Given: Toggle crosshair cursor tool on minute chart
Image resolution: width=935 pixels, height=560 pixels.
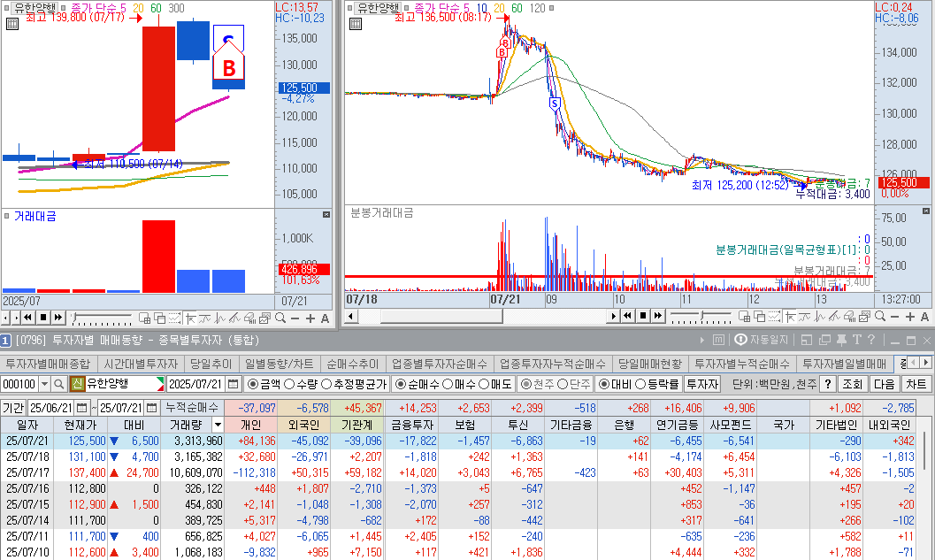Looking at the screenshot, I should click(x=790, y=317).
